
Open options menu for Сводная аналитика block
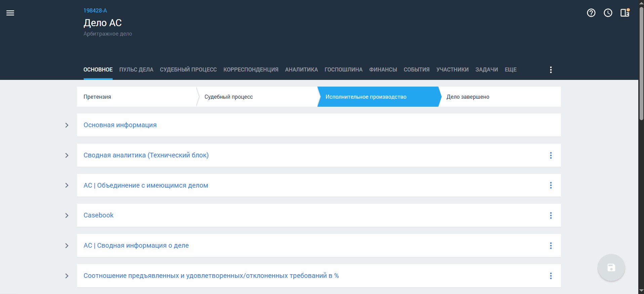click(x=551, y=155)
